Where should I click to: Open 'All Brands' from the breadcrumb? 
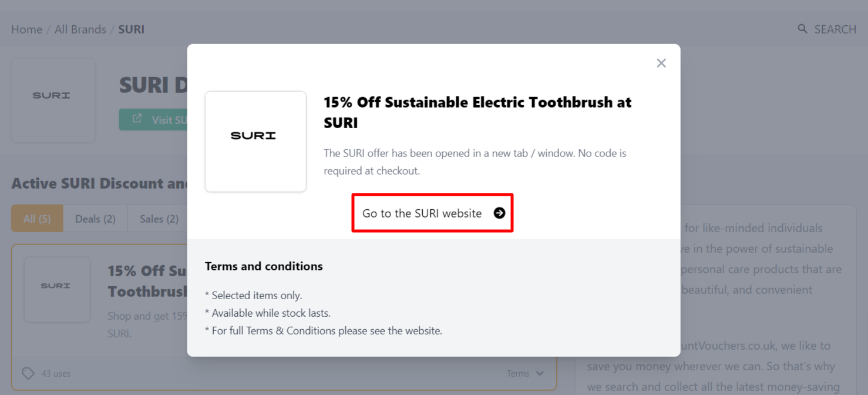[x=80, y=29]
